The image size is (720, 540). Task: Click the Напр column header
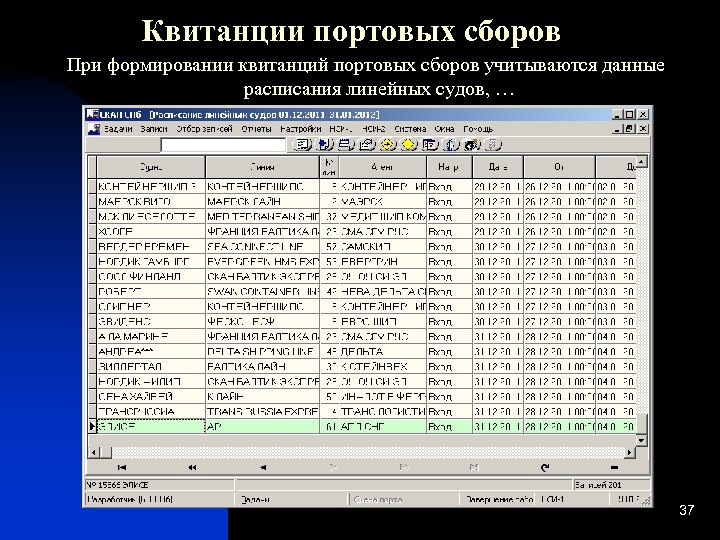pos(449,167)
